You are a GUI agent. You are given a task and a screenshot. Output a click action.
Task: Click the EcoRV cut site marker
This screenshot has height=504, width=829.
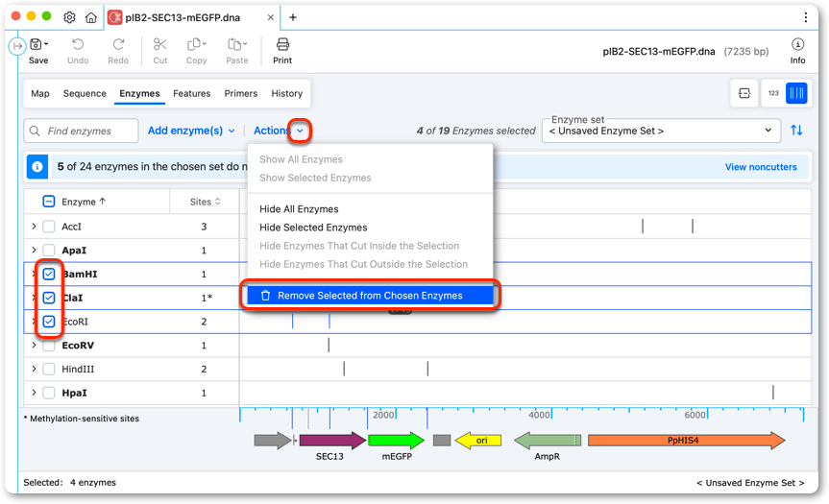coord(329,345)
